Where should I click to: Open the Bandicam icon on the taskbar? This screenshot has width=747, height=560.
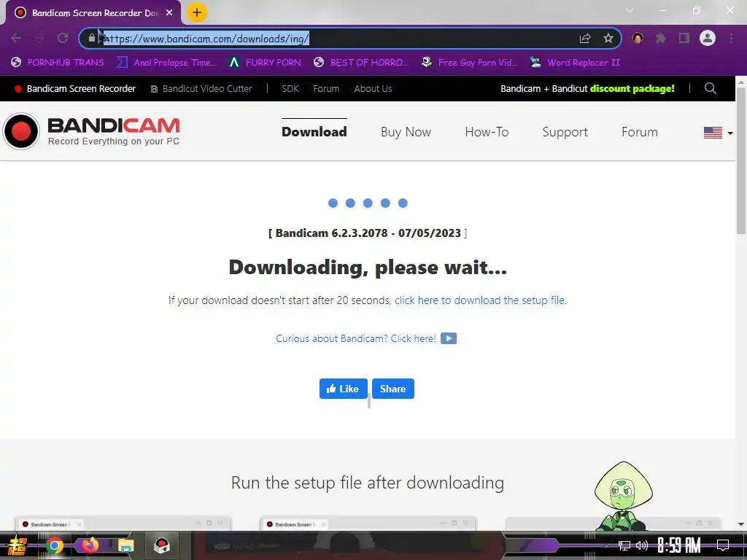pos(161,545)
